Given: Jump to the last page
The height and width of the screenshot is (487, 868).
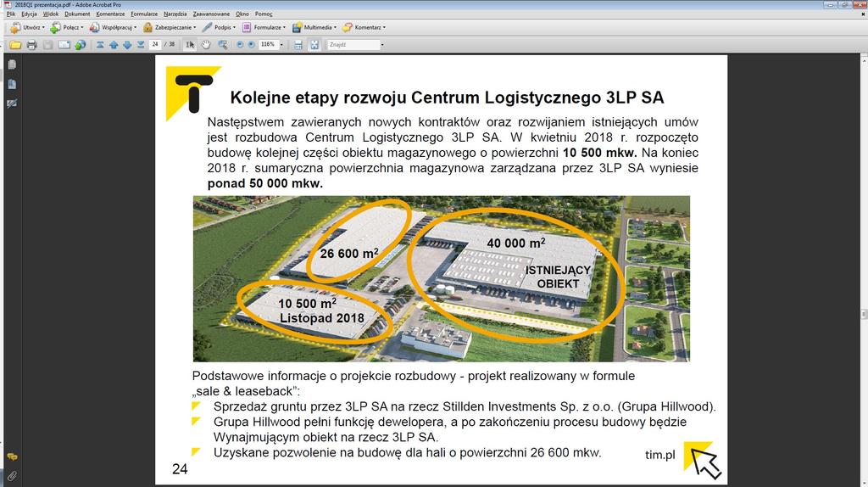Looking at the screenshot, I should coord(141,45).
